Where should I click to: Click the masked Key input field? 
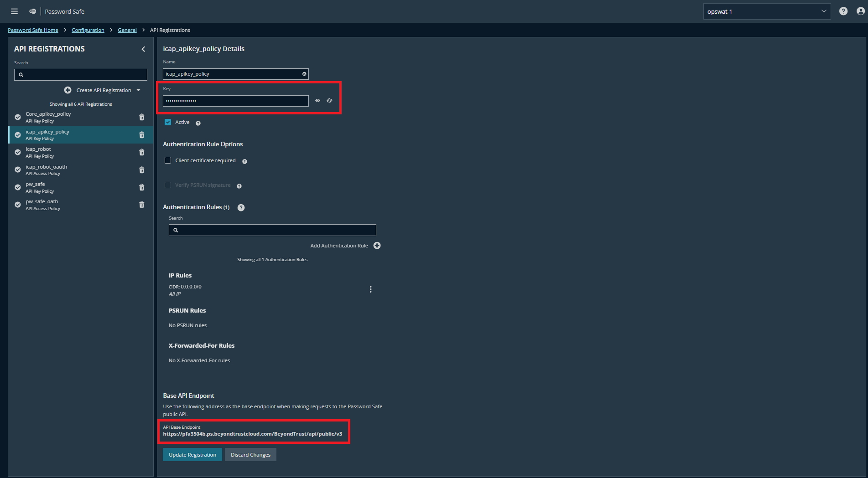click(235, 101)
